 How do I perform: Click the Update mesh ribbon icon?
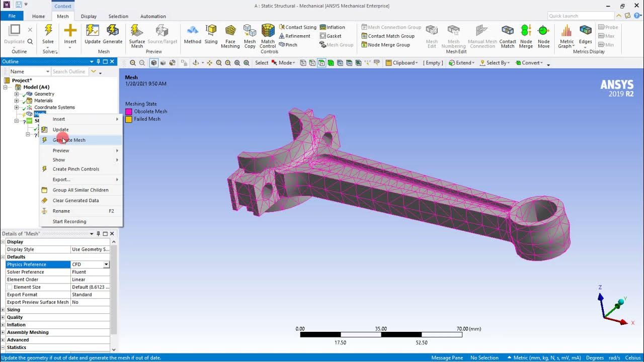pyautogui.click(x=93, y=31)
